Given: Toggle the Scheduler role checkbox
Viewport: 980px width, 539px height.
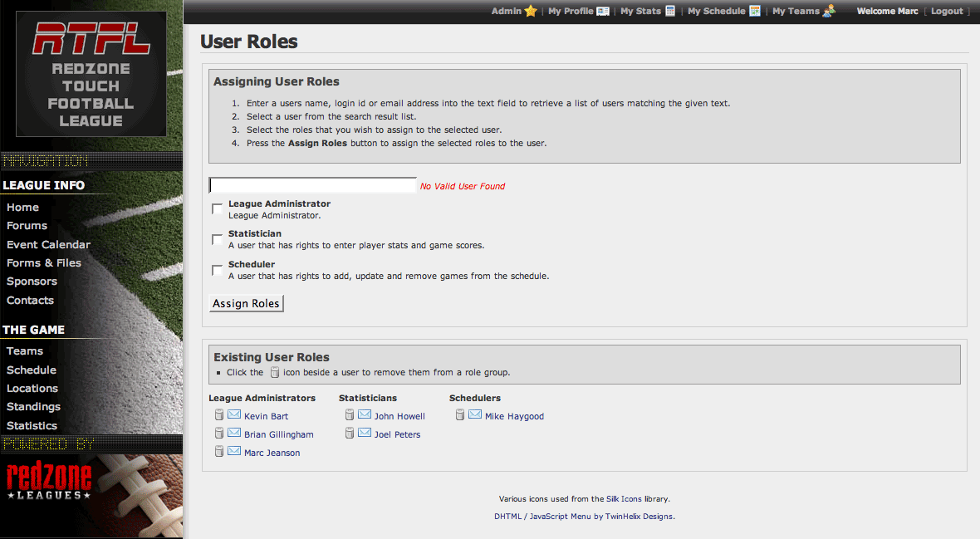Looking at the screenshot, I should 218,270.
